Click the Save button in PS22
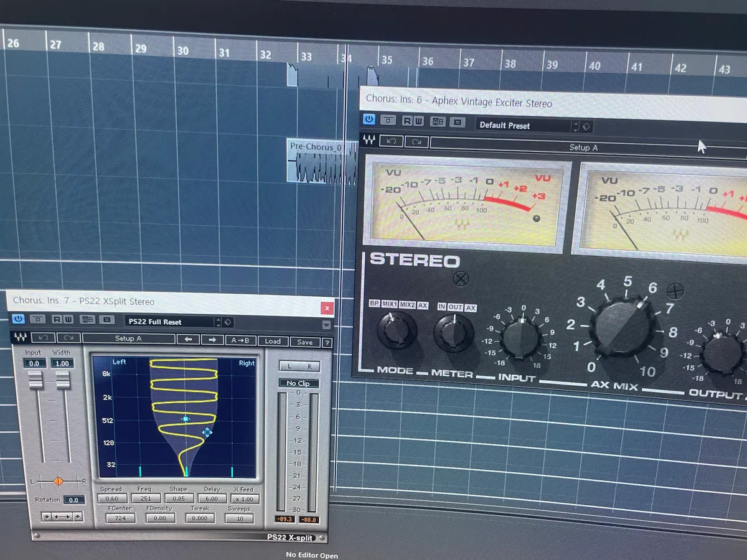 click(305, 342)
